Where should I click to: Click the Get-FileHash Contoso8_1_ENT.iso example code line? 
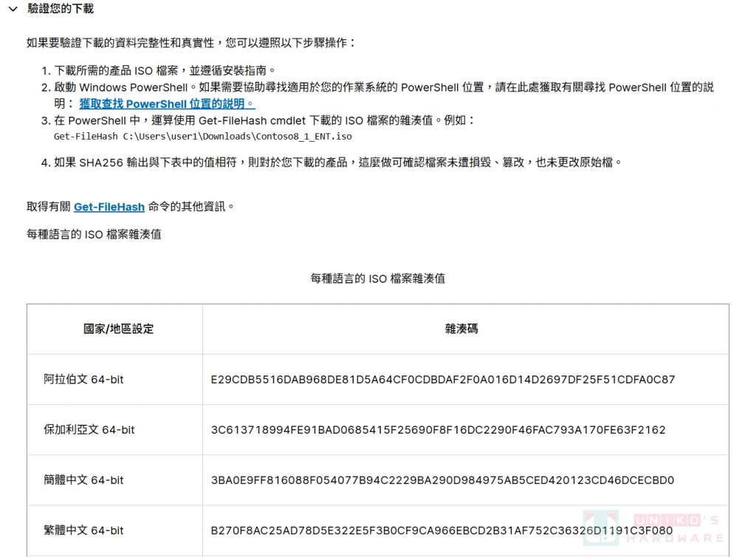coord(202,137)
